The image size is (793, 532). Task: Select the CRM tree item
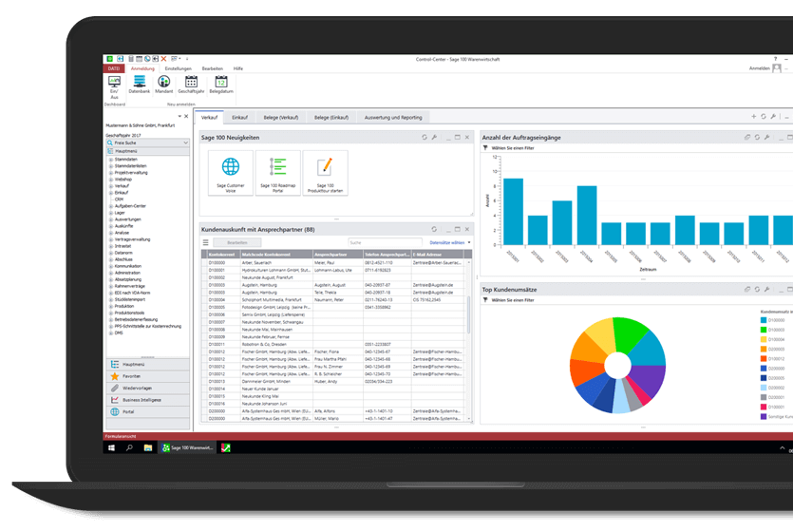pyautogui.click(x=119, y=199)
